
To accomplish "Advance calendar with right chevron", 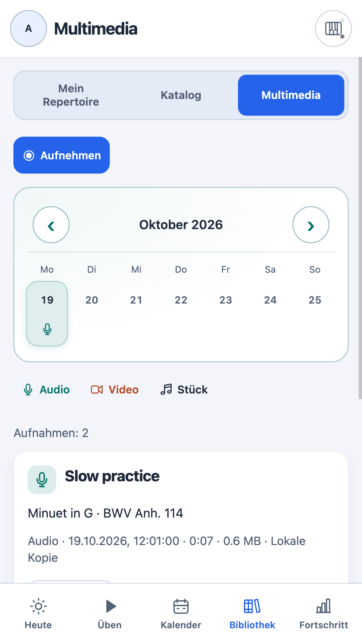I will pyautogui.click(x=311, y=225).
